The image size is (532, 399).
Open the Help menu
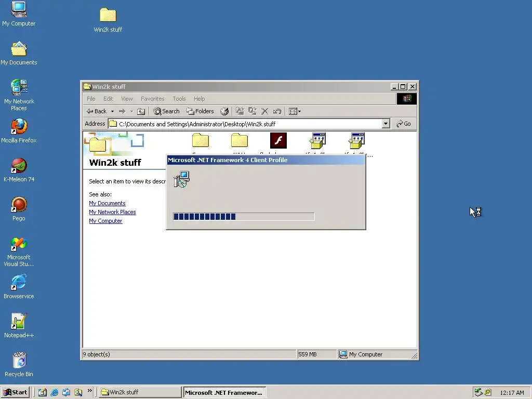(199, 99)
